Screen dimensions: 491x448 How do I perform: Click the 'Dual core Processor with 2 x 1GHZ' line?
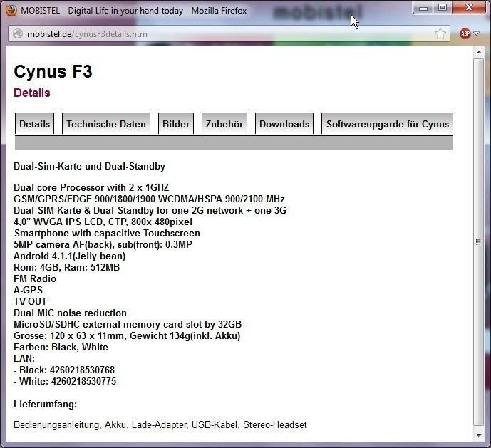[x=91, y=187]
